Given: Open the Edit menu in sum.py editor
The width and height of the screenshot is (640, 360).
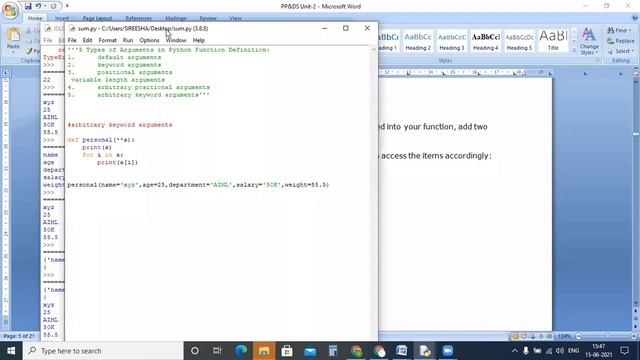Looking at the screenshot, I should (87, 40).
